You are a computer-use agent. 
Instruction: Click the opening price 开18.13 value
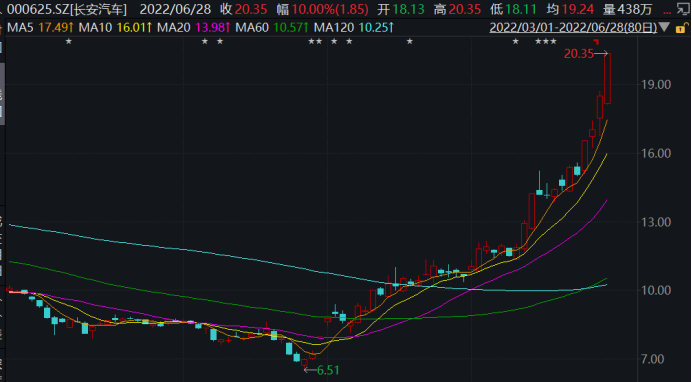[400, 9]
